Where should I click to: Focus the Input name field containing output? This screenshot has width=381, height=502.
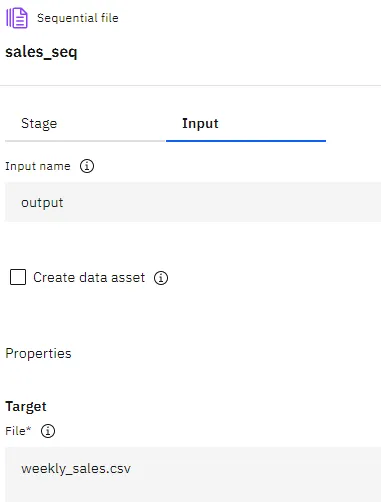(193, 202)
